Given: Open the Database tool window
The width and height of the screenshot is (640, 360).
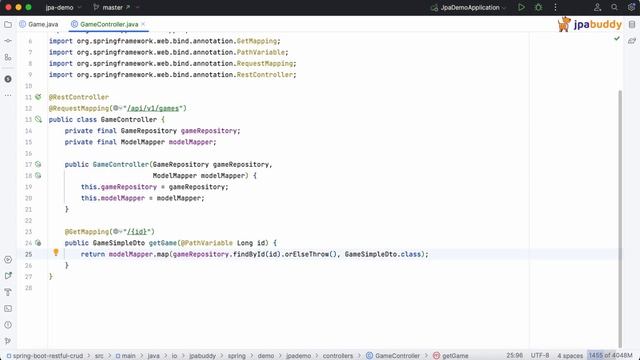Looking at the screenshot, I should tap(632, 24).
